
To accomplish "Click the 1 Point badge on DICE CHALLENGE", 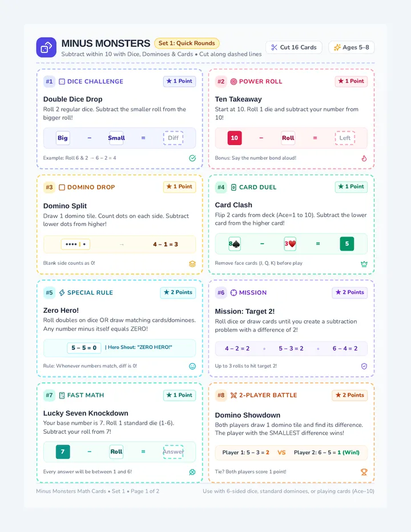I will [180, 81].
